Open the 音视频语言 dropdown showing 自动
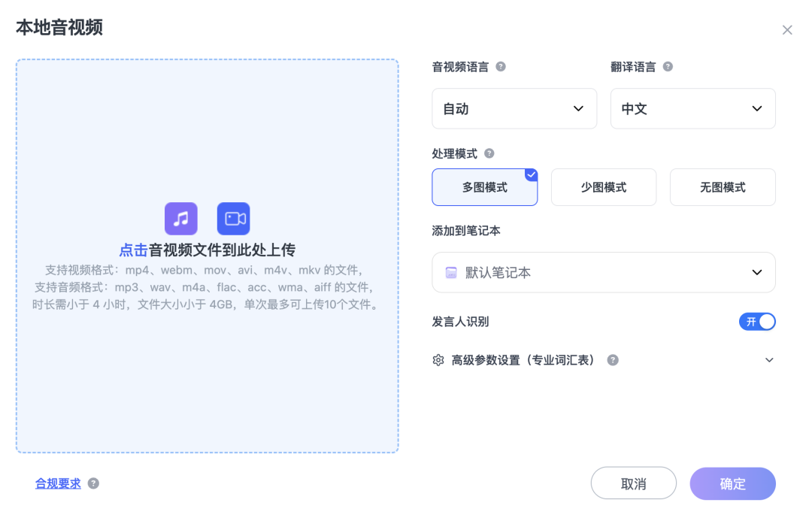The image size is (812, 530). (514, 108)
